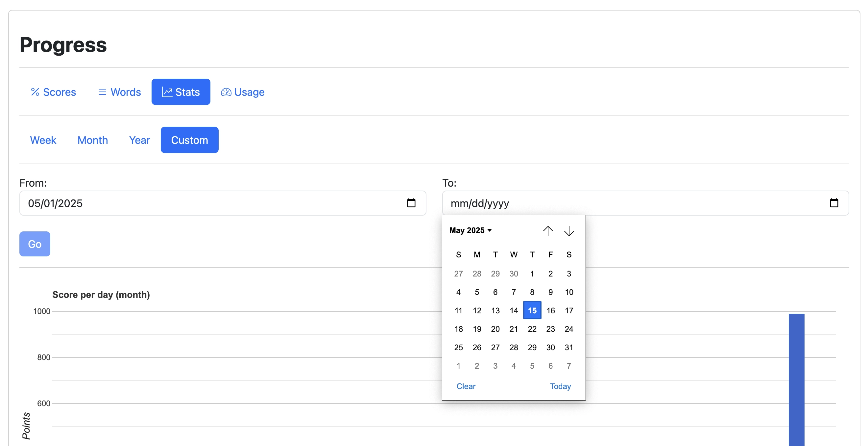The image size is (868, 446).
Task: Pick grayed June 7 in the calendar
Action: click(x=569, y=366)
